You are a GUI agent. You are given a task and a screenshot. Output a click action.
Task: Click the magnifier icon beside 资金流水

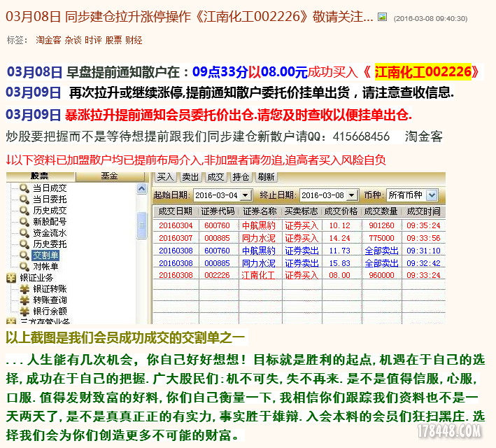point(24,232)
